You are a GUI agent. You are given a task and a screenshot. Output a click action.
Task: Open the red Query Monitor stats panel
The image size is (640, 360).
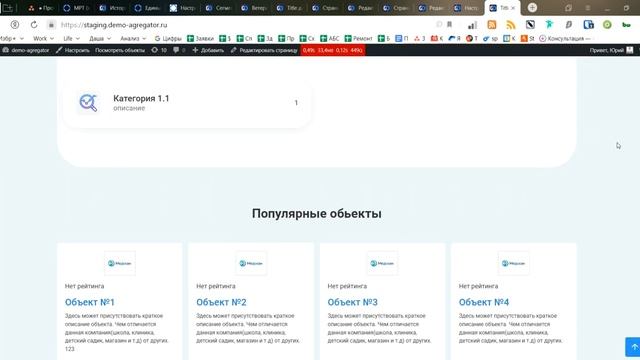332,50
